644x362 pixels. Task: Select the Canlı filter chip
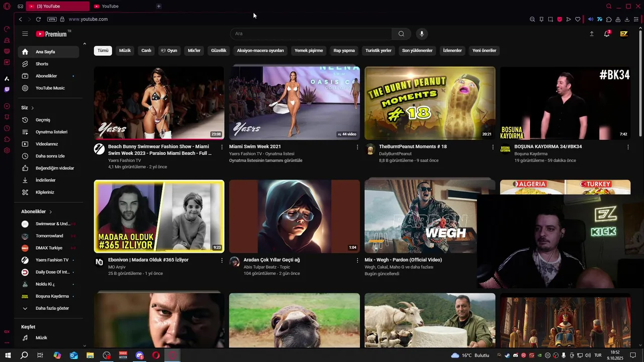(146, 50)
